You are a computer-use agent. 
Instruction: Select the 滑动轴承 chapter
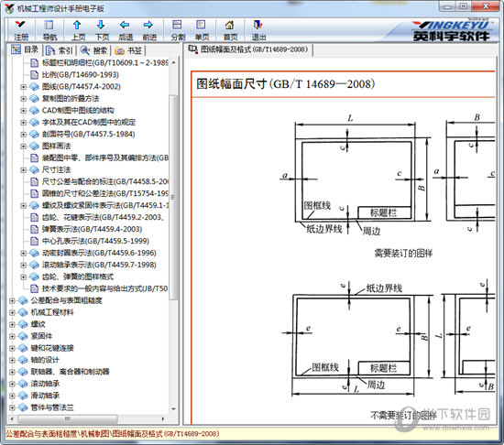pyautogui.click(x=45, y=396)
